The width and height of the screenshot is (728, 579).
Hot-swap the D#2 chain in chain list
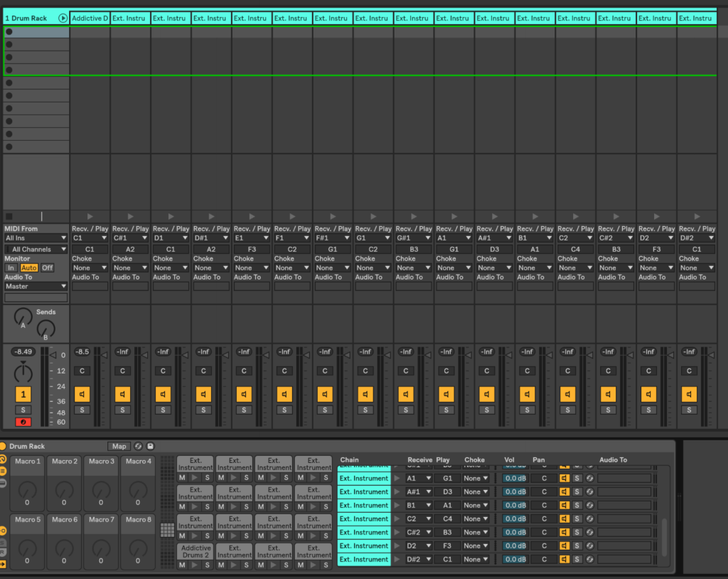pyautogui.click(x=589, y=559)
